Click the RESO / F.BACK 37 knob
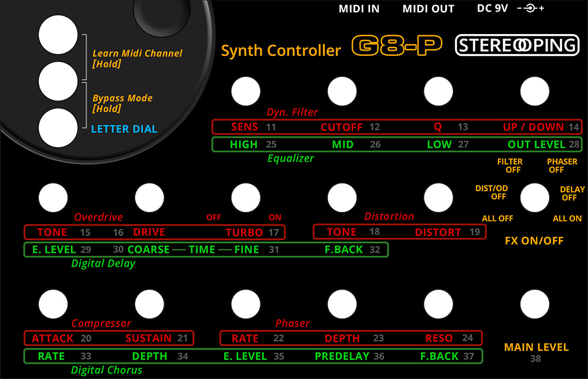588x379 pixels. [x=439, y=304]
